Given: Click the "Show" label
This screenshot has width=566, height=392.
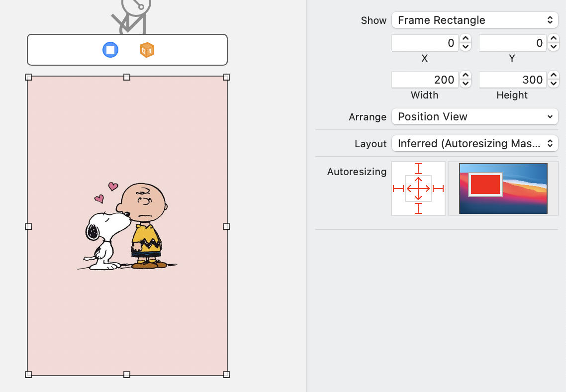Looking at the screenshot, I should click(374, 20).
